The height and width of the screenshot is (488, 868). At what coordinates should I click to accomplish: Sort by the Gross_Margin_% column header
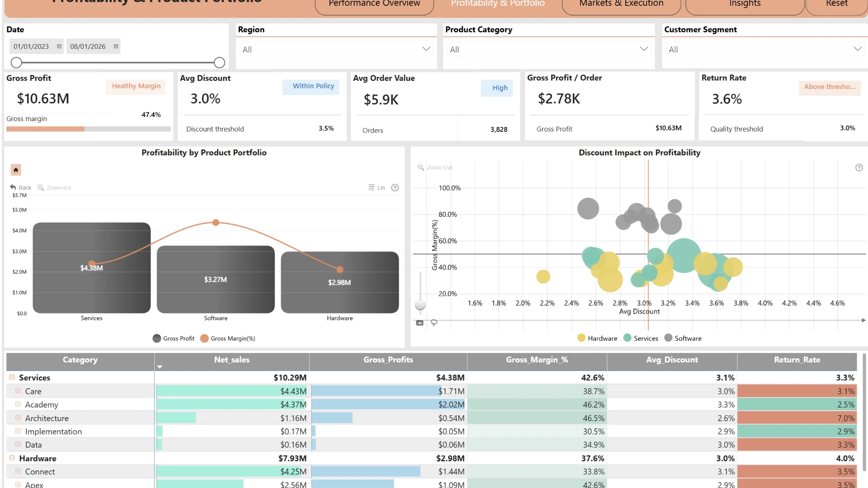coord(537,360)
